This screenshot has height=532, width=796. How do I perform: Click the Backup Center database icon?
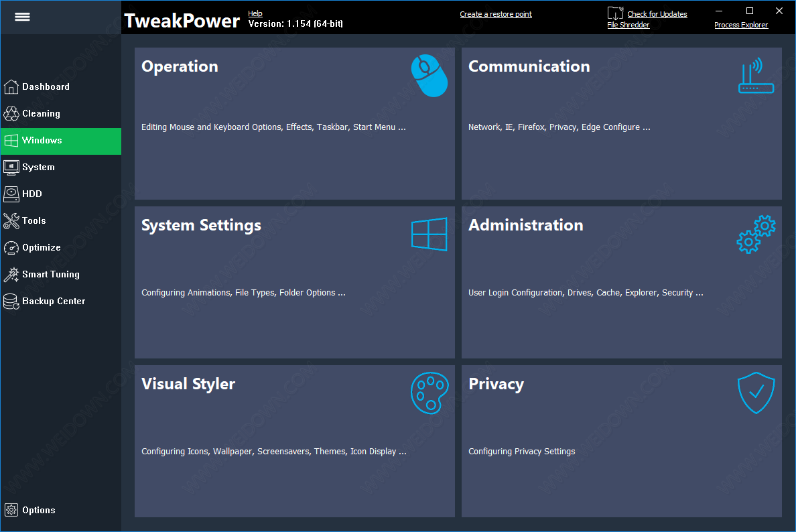pyautogui.click(x=11, y=302)
